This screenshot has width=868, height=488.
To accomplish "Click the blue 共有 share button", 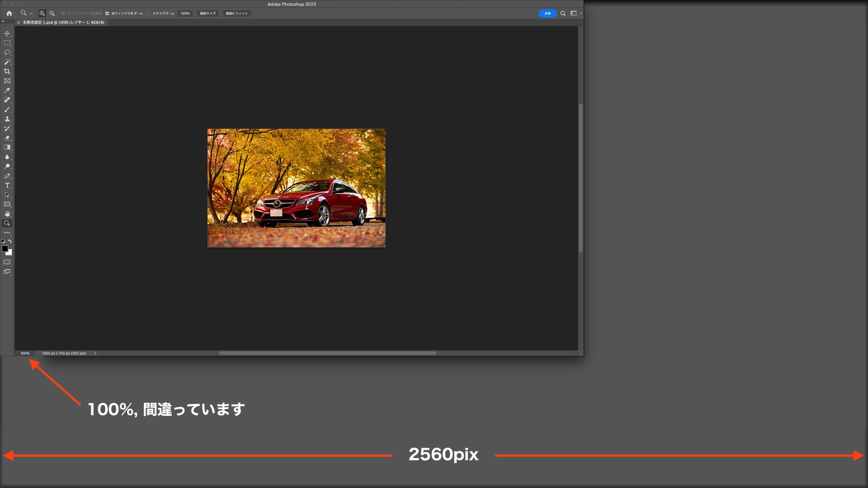I will 547,13.
